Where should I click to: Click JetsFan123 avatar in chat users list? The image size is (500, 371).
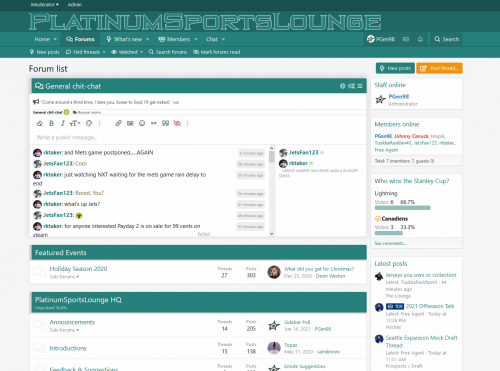[283, 153]
